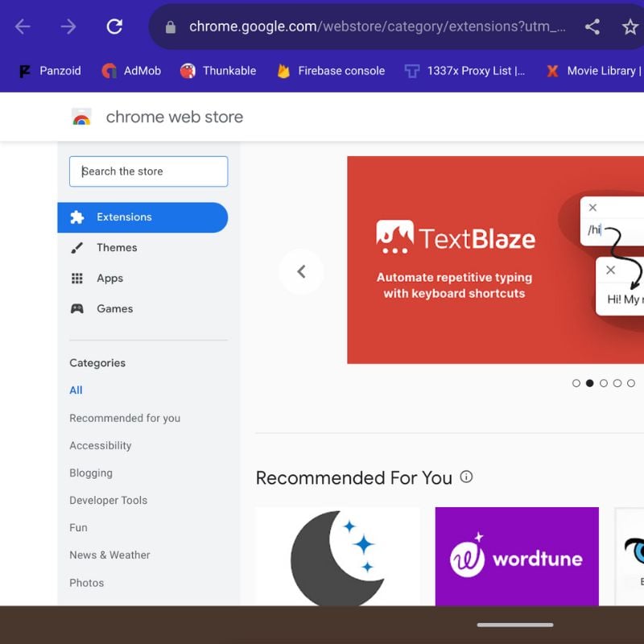Share this page via share icon
The image size is (644, 644).
click(592, 27)
